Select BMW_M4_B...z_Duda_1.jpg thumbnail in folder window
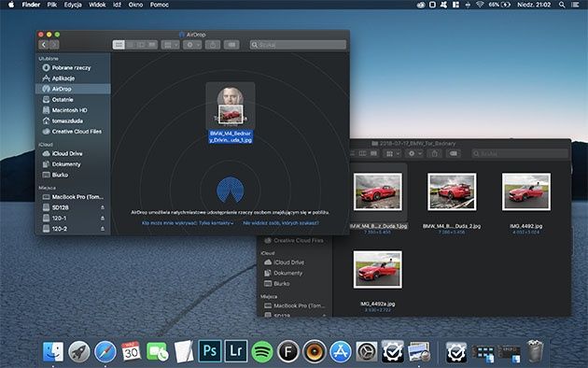This screenshot has width=588, height=368. pyautogui.click(x=378, y=191)
